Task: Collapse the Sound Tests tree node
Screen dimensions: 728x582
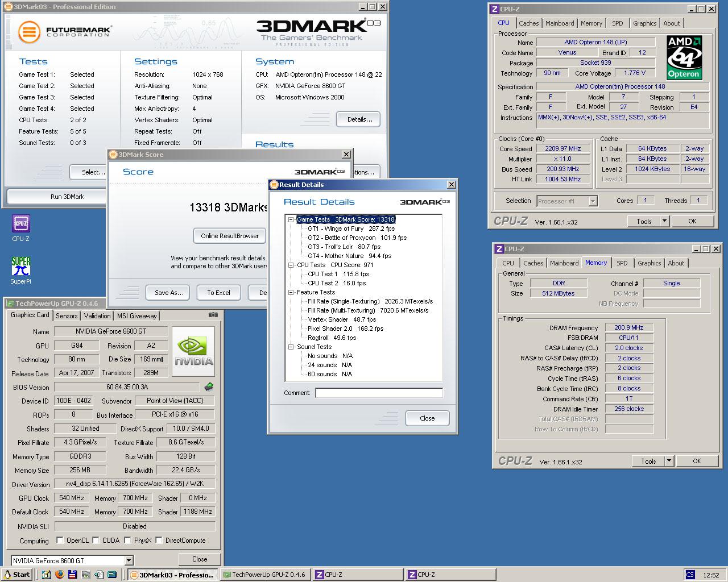Action: pyautogui.click(x=291, y=347)
